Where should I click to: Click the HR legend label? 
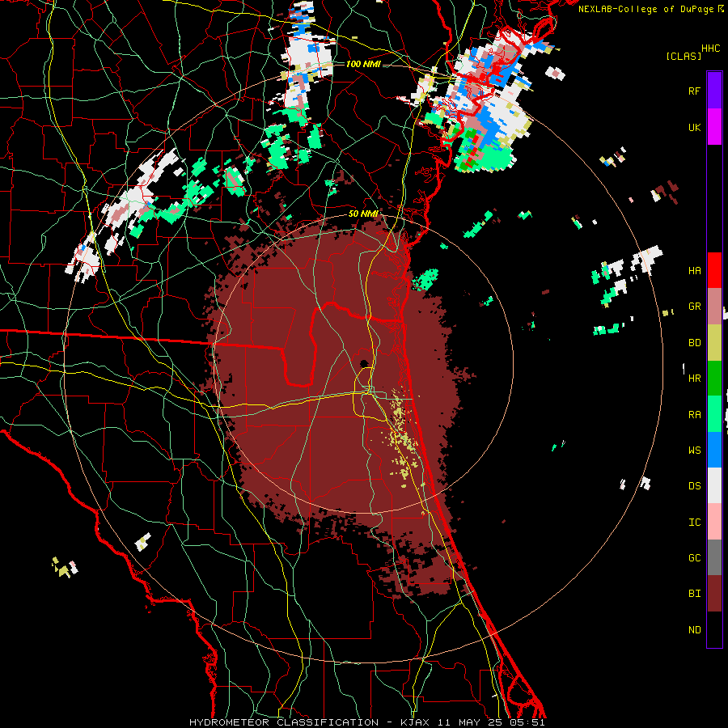point(694,379)
